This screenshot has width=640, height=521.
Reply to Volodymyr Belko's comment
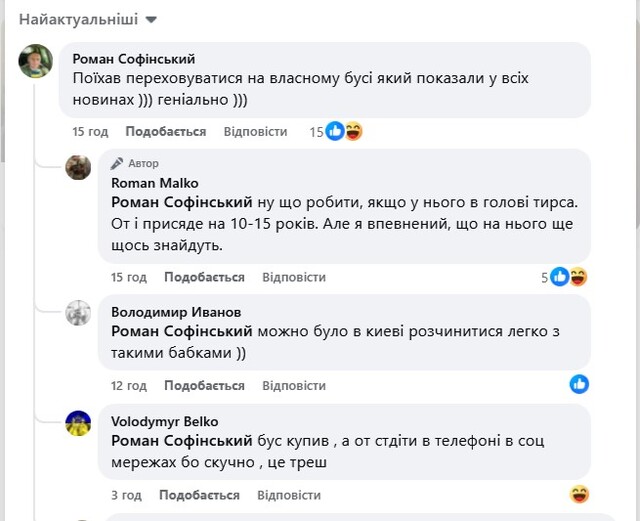(x=289, y=495)
